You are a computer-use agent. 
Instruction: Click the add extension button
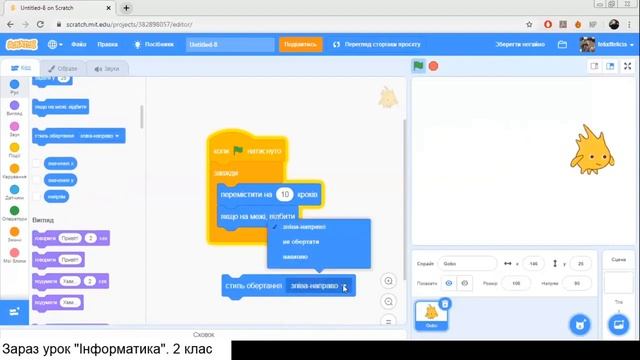coord(14,312)
